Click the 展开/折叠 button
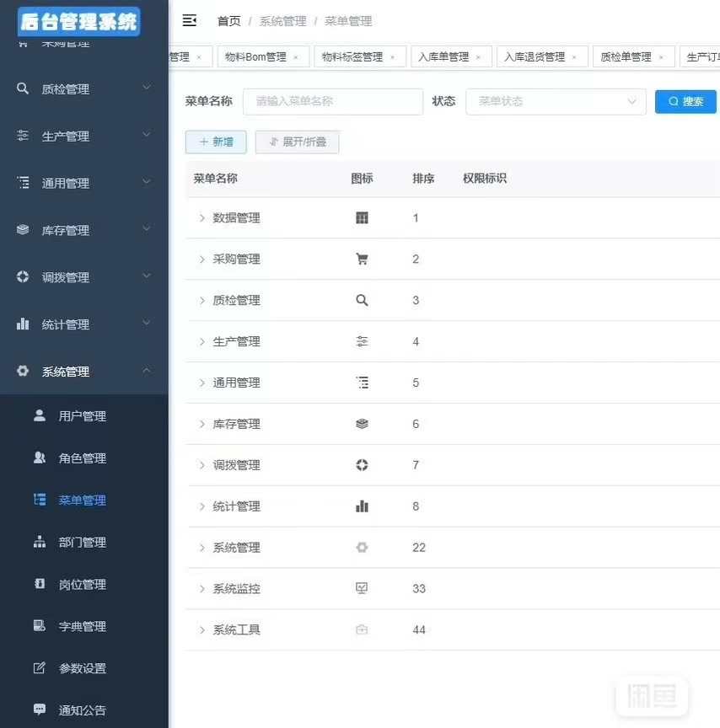Viewport: 720px width, 728px height. [298, 142]
